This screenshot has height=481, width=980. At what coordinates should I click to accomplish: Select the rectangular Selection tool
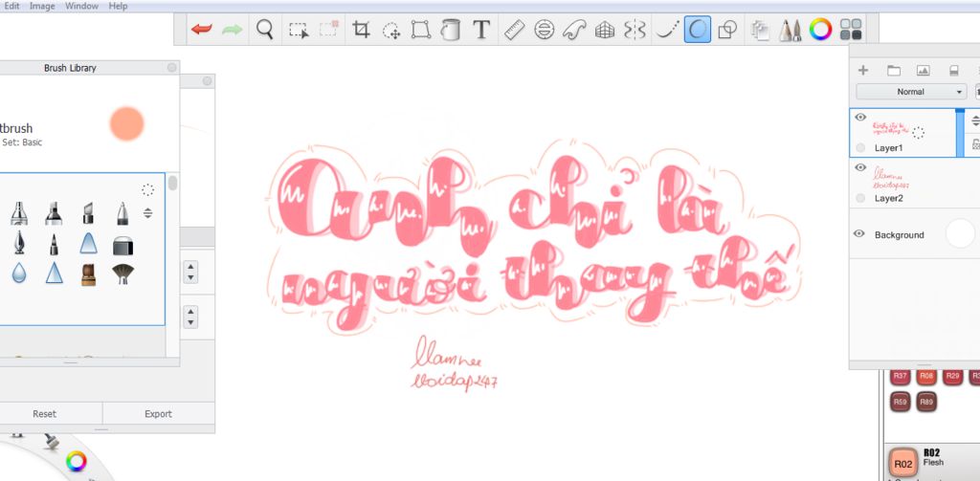click(299, 30)
